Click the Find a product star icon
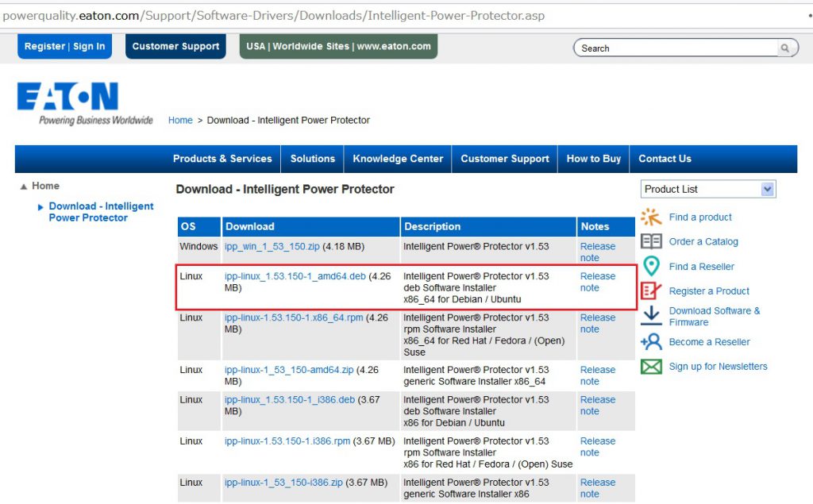813x504 pixels. [651, 217]
